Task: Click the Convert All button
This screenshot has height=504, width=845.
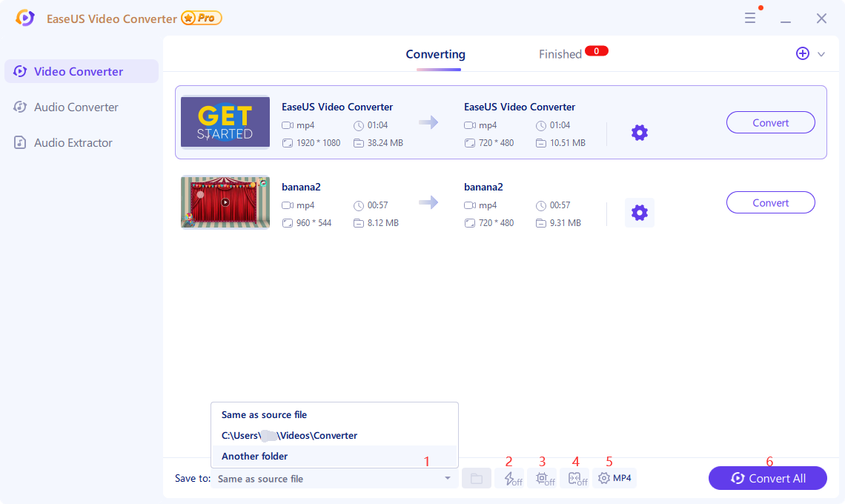Action: [x=767, y=478]
